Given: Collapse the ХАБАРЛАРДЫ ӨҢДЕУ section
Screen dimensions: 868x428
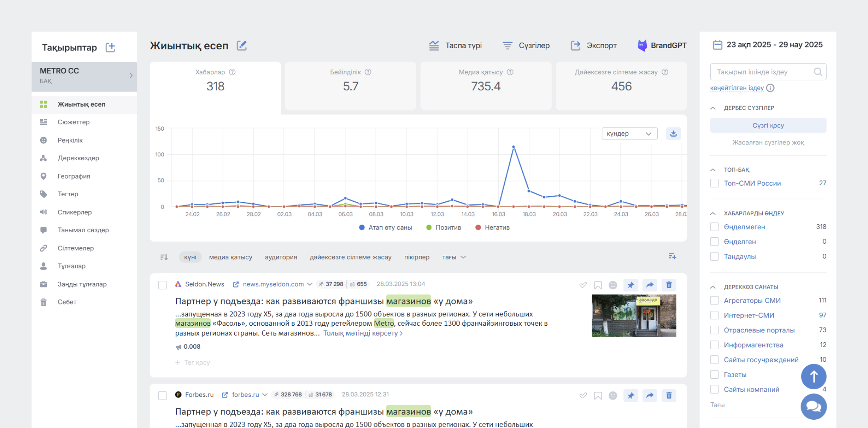Looking at the screenshot, I should (713, 213).
